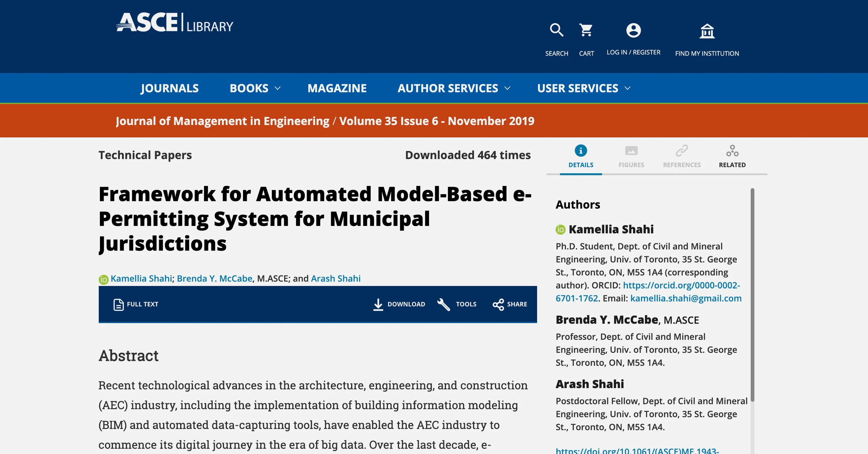Click the ORCID badge beside Kamellia Shahi in the sidebar

tap(560, 229)
